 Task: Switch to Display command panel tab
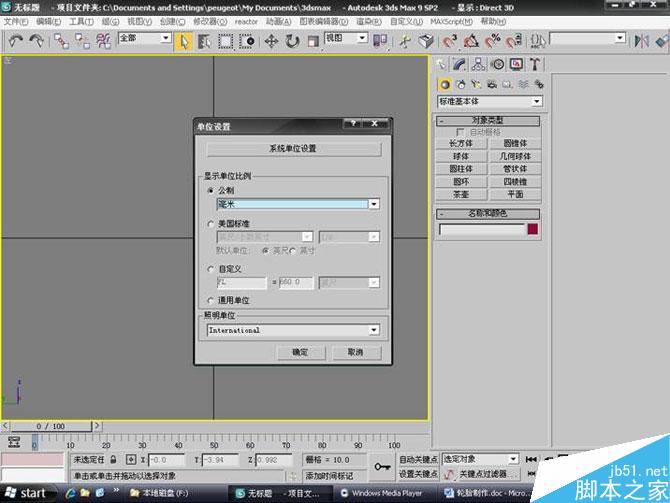click(x=516, y=65)
